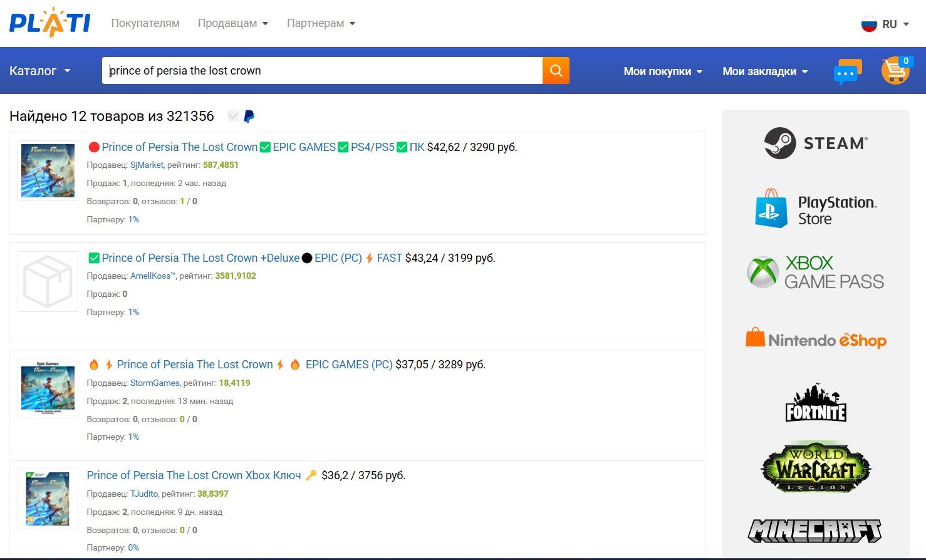Screen dimensions: 926x560
Task: Click the $42,62 / 3290 руб. price
Action: pos(472,147)
